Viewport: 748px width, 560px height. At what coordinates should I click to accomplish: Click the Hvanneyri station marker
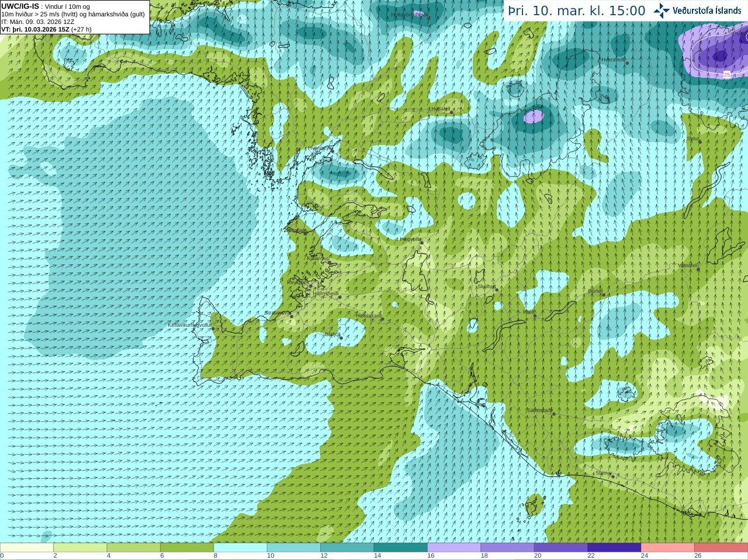333,151
